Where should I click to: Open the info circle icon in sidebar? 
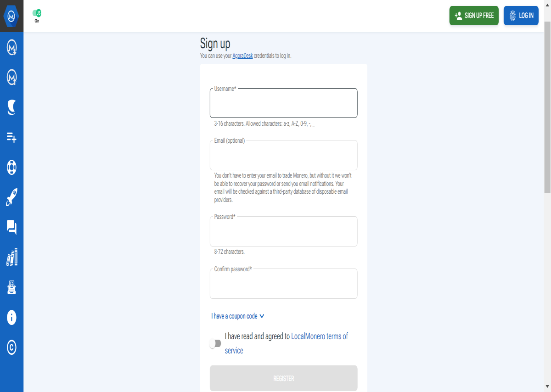12,317
